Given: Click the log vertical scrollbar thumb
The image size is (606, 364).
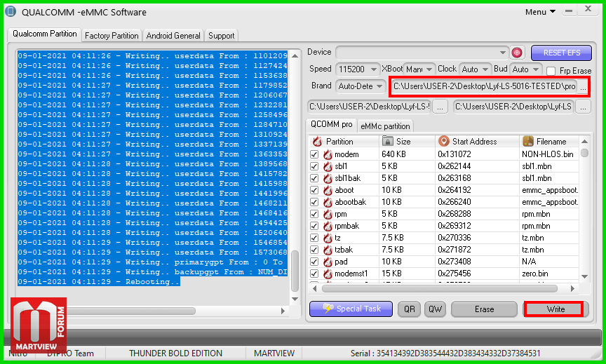Looking at the screenshot, I should coord(295,271).
